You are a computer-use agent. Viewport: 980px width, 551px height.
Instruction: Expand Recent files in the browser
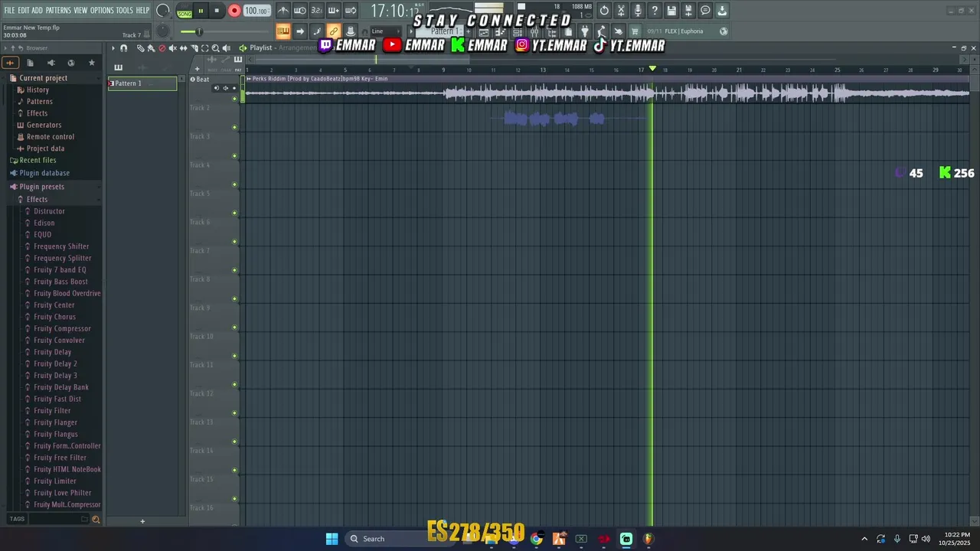38,161
